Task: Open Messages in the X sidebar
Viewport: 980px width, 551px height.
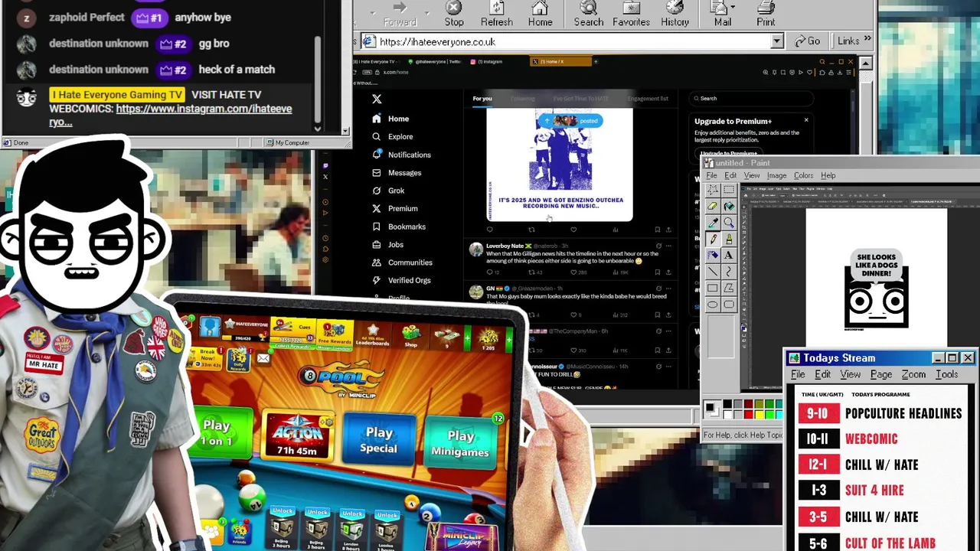Action: (397, 173)
